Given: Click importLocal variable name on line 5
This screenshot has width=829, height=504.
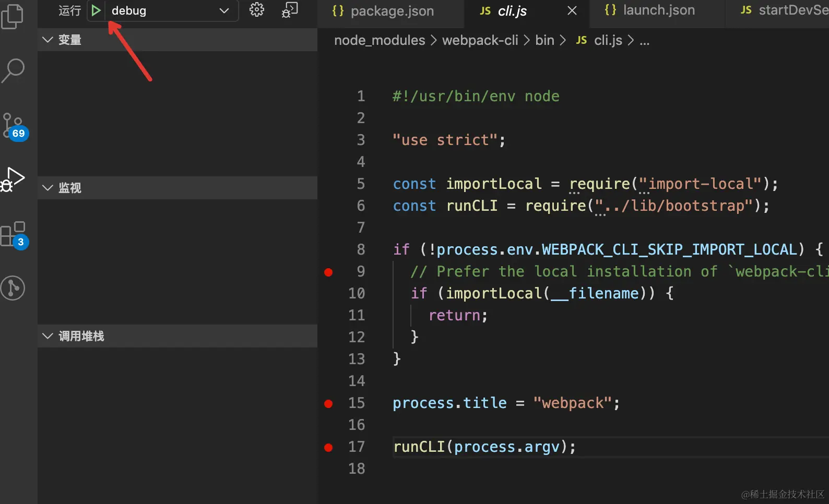Looking at the screenshot, I should click(494, 184).
